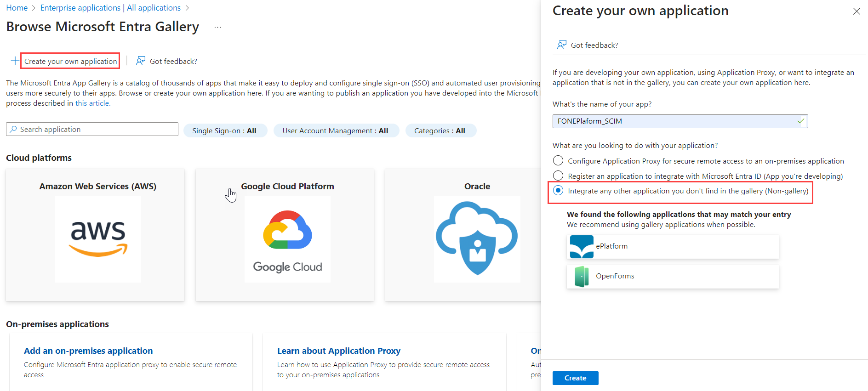The height and width of the screenshot is (391, 868).
Task: Open Add an on-premises application link
Action: [x=88, y=351]
